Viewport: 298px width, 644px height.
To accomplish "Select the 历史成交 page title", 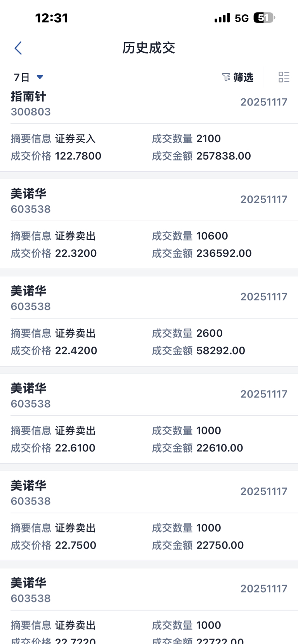I will point(149,48).
